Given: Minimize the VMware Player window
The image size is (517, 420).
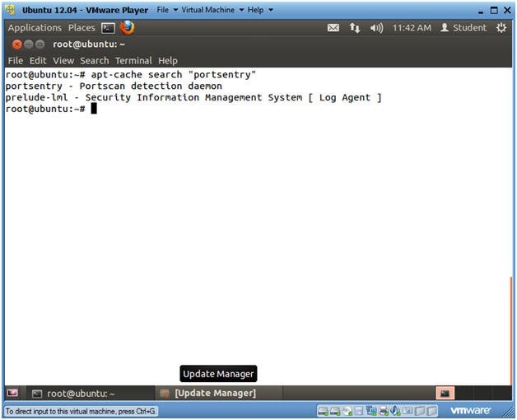Looking at the screenshot, I should [x=481, y=11].
